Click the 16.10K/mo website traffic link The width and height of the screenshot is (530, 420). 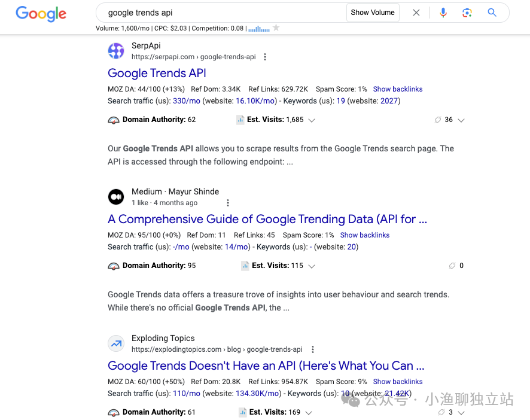pyautogui.click(x=255, y=101)
